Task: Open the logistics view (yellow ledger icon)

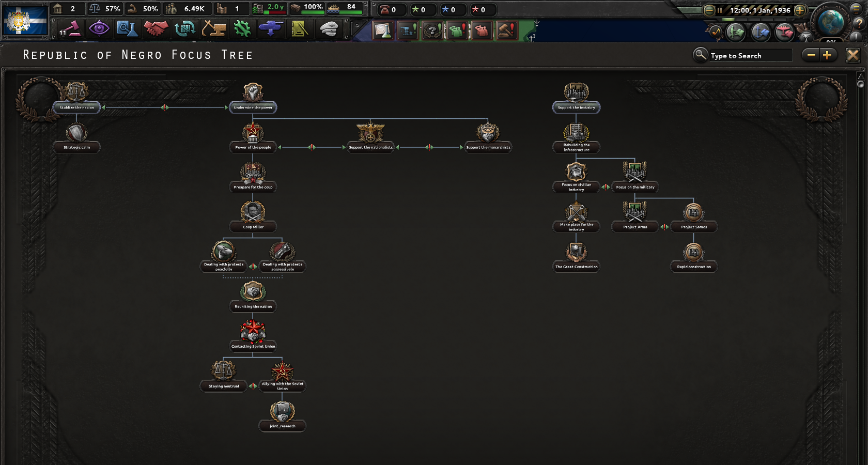Action: (300, 29)
